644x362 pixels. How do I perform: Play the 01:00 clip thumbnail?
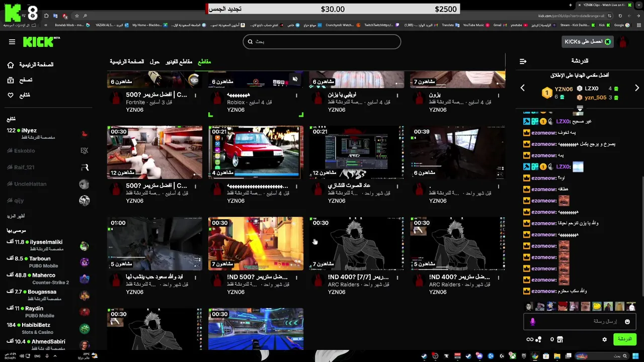pyautogui.click(x=154, y=243)
